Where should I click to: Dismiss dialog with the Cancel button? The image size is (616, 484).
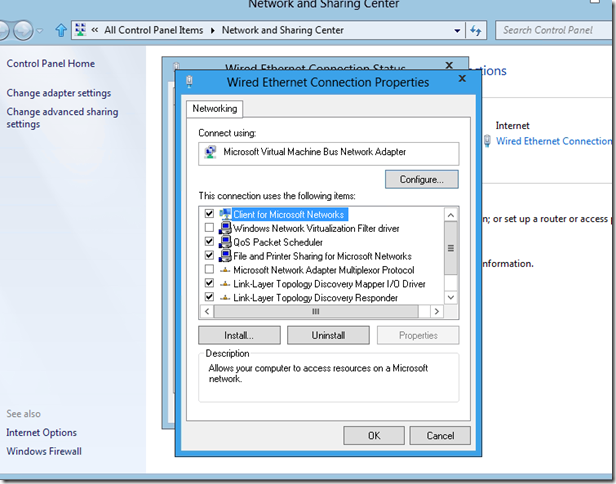pos(440,435)
